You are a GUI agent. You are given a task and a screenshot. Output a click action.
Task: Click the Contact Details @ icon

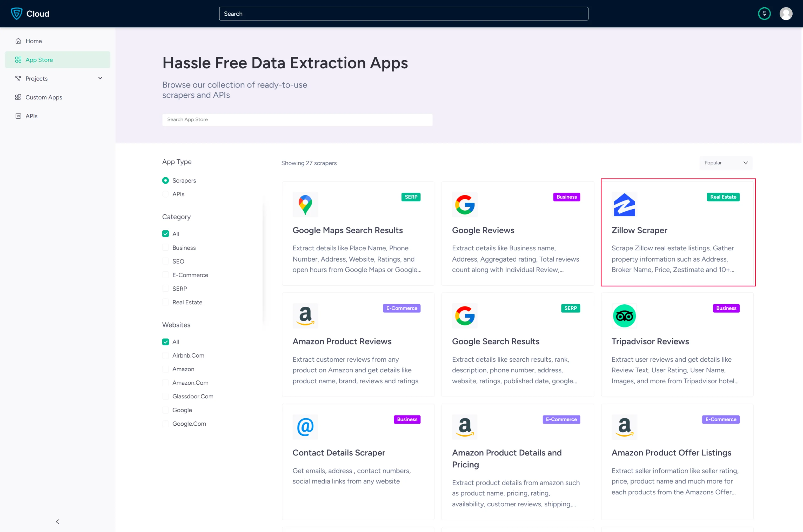click(305, 427)
